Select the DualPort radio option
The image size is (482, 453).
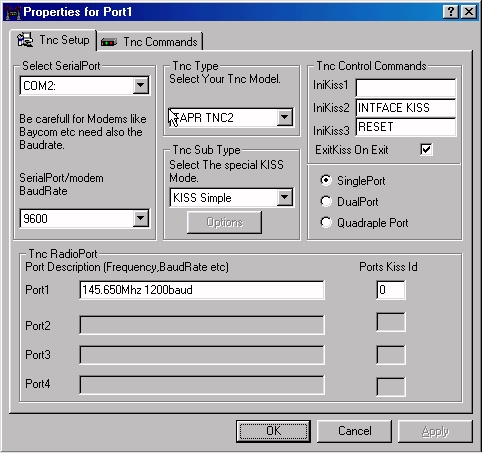[x=326, y=201]
